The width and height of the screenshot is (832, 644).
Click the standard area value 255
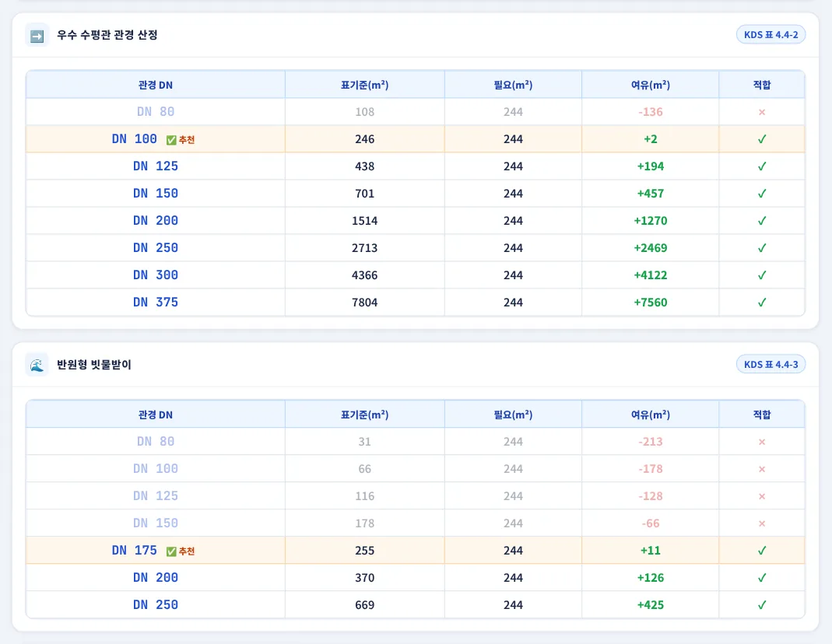pos(364,550)
